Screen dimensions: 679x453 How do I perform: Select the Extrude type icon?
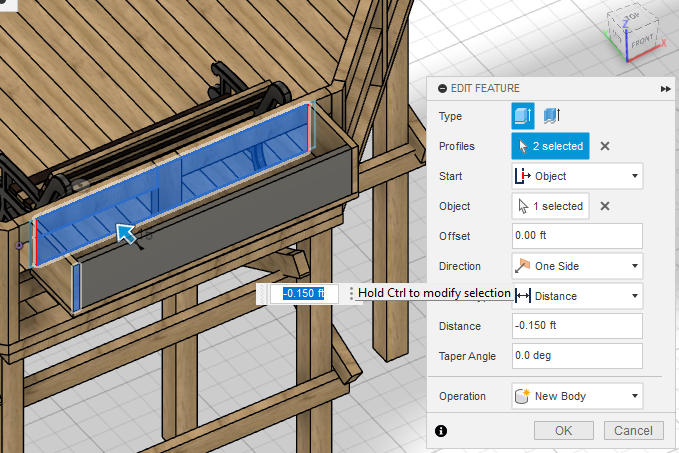(523, 116)
